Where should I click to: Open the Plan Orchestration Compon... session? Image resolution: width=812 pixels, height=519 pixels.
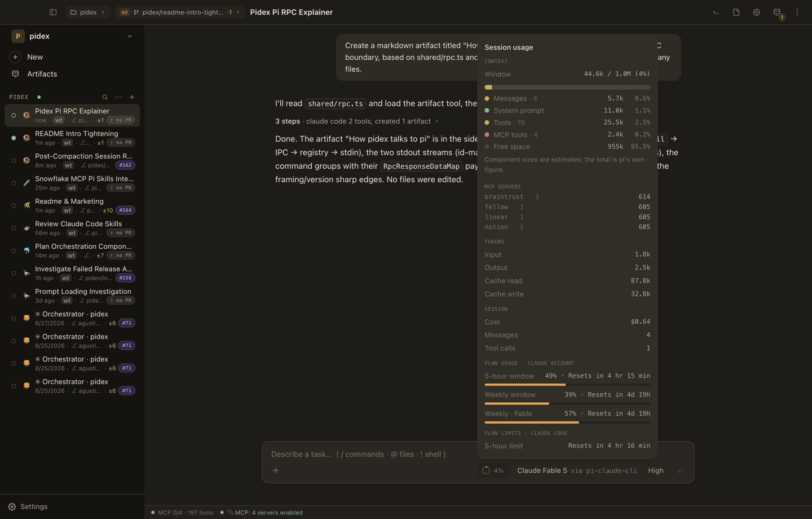[x=72, y=250]
